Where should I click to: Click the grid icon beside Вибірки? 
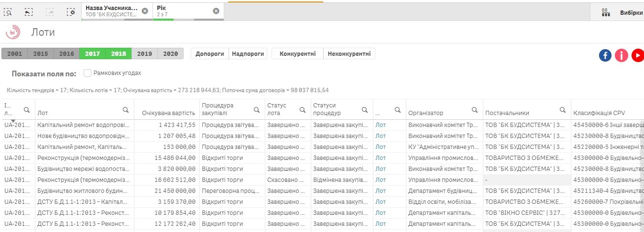click(606, 13)
